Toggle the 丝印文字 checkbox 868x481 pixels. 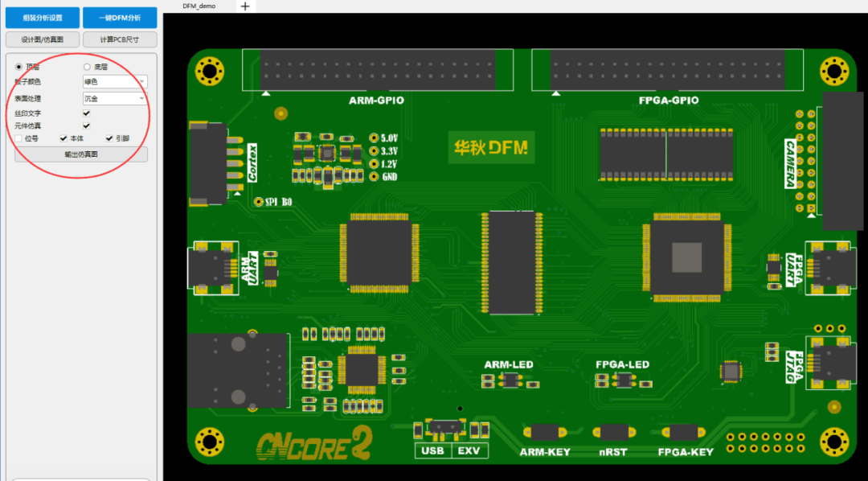[86, 113]
